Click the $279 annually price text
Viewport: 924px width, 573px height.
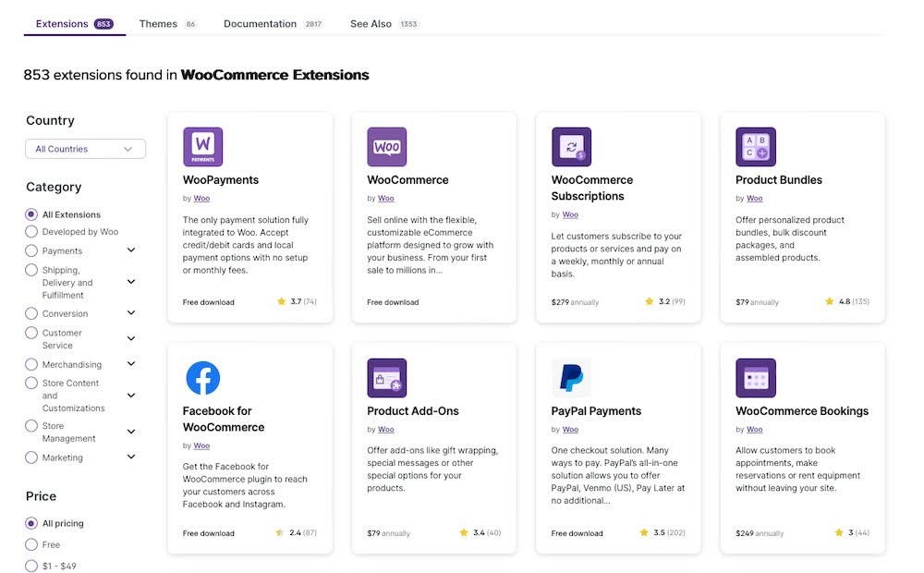pos(575,302)
